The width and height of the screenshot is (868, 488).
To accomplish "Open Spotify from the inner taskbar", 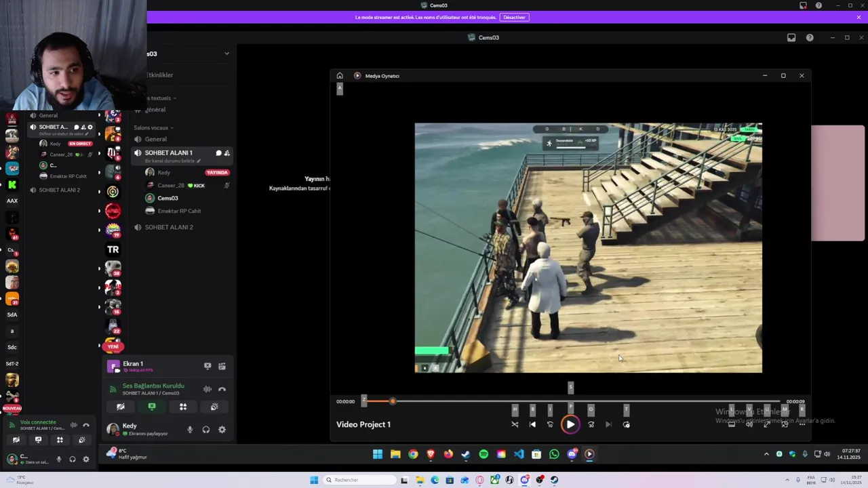I will (x=484, y=454).
